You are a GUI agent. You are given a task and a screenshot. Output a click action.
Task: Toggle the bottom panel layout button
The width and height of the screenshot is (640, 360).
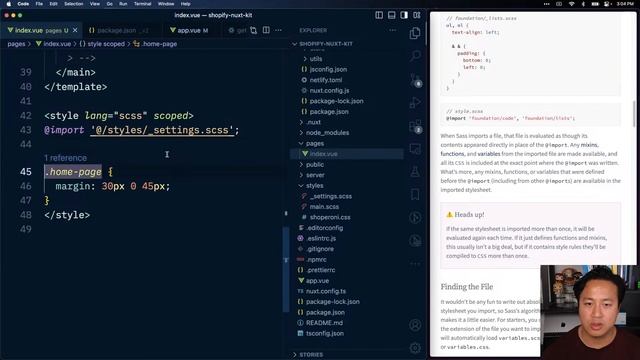pyautogui.click(x=392, y=15)
